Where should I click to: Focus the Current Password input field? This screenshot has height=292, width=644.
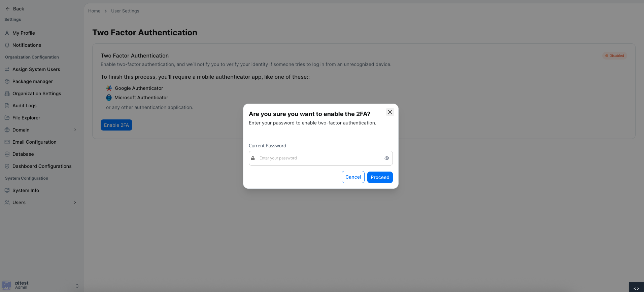320,158
